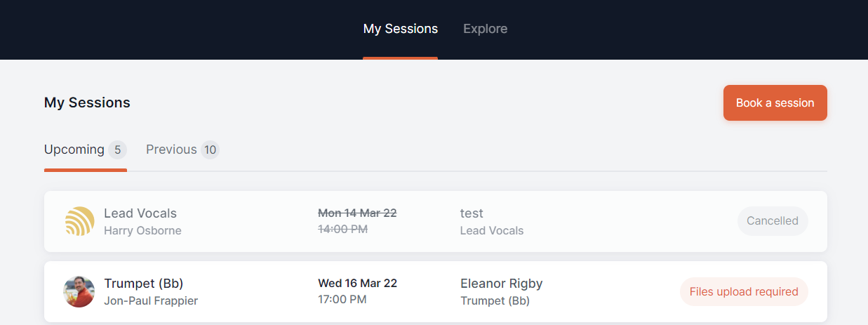Open the Eleanor Rigby session title
This screenshot has height=325, width=868.
tap(502, 284)
